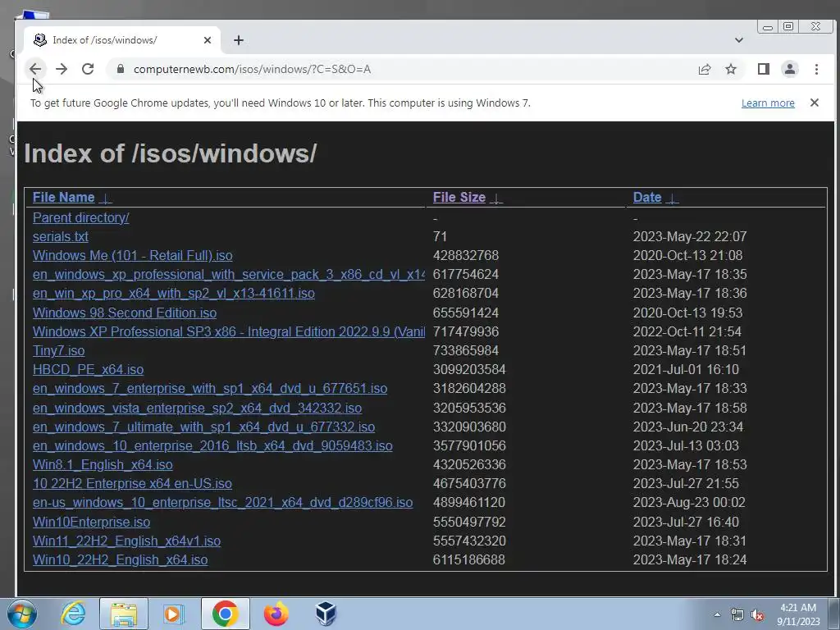Image resolution: width=840 pixels, height=630 pixels.
Task: Open Windows Explorer from taskbar
Action: coord(124,614)
